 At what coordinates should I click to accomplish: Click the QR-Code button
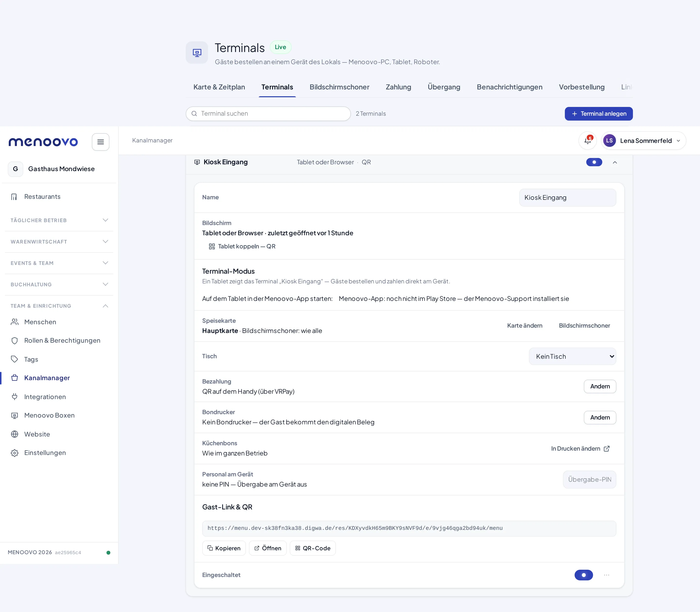[313, 548]
